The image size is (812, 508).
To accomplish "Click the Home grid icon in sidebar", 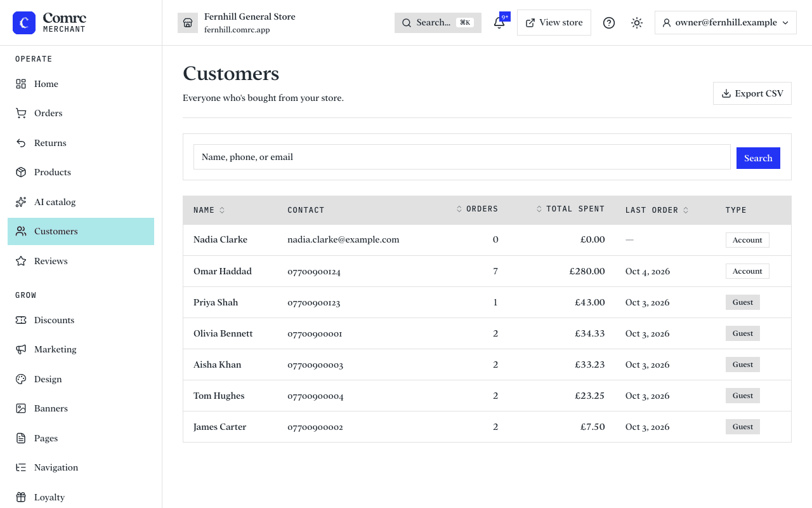I will tap(21, 84).
